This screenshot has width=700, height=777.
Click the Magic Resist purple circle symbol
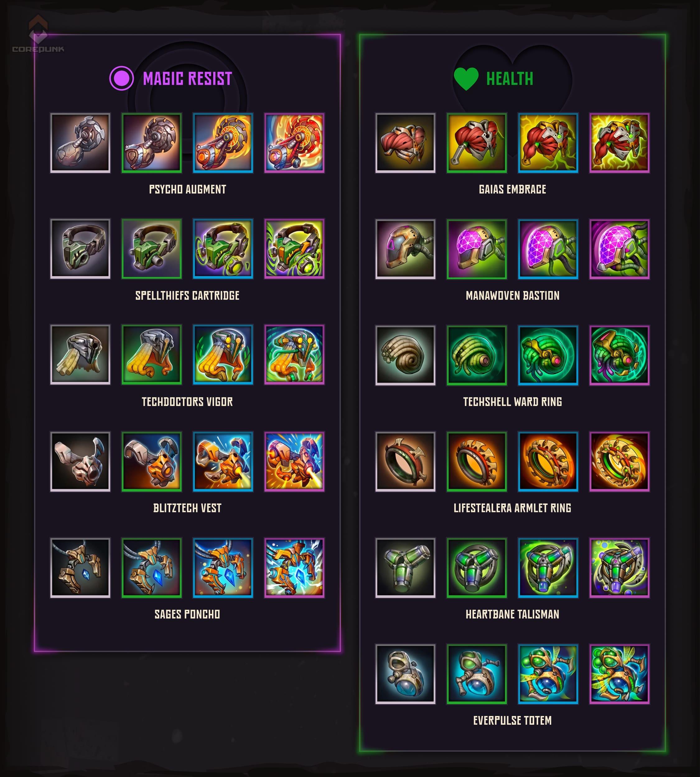[122, 78]
